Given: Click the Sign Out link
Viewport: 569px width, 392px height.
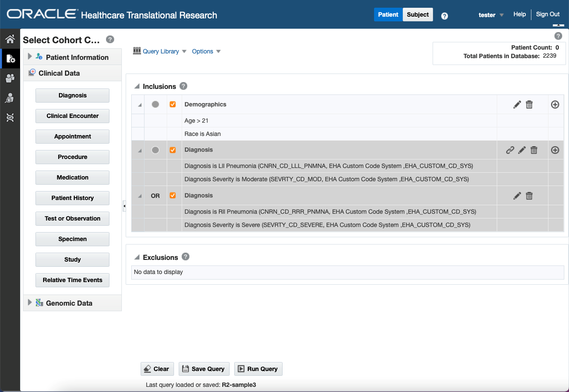Looking at the screenshot, I should coord(548,14).
